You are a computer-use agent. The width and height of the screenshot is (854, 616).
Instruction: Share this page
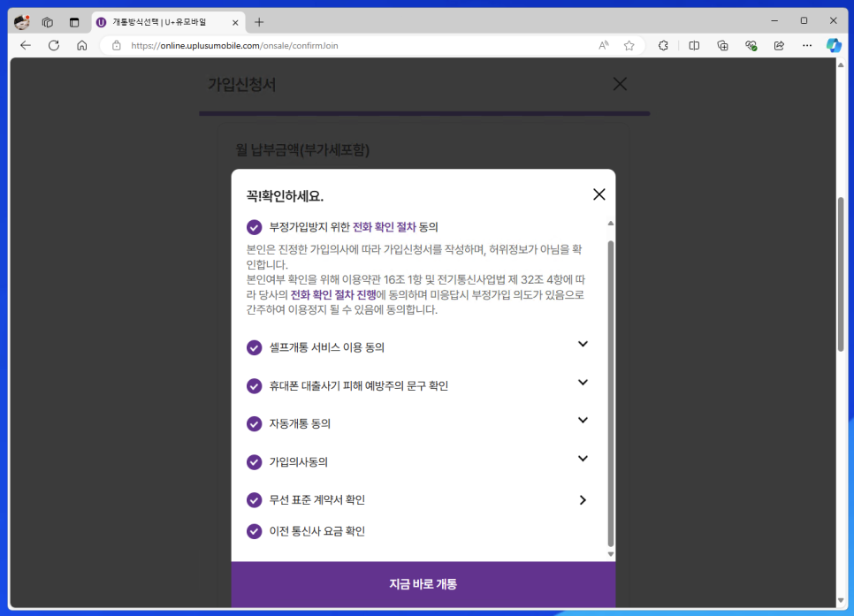point(779,46)
